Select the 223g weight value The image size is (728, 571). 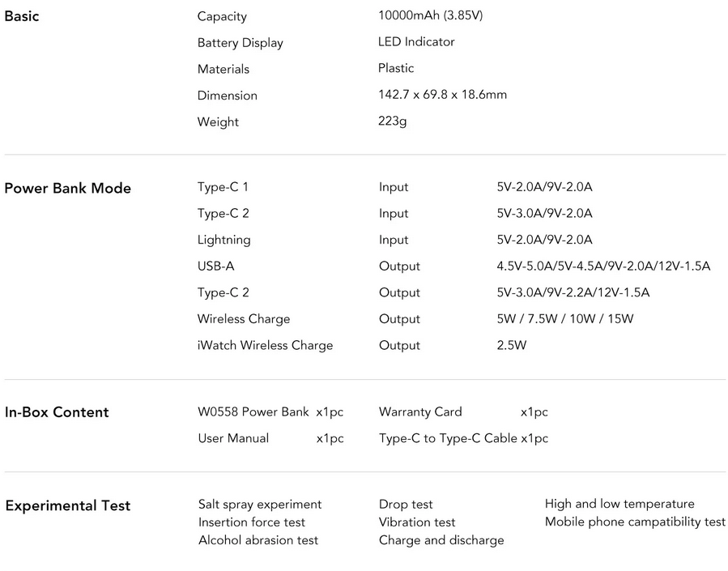coord(392,121)
